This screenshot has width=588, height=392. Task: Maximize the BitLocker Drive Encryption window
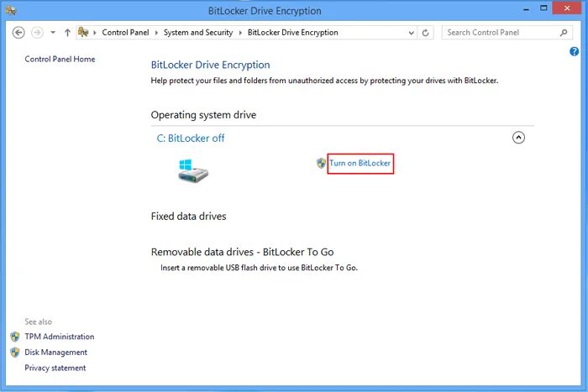[x=543, y=8]
